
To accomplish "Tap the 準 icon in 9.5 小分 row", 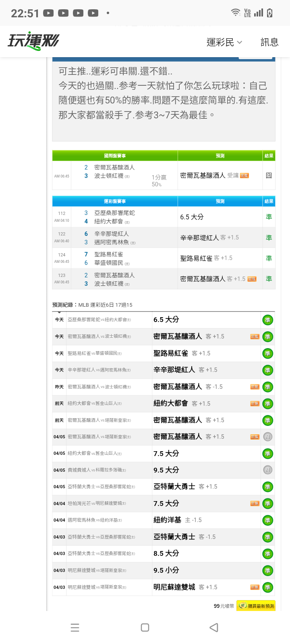I will click(x=267, y=571).
